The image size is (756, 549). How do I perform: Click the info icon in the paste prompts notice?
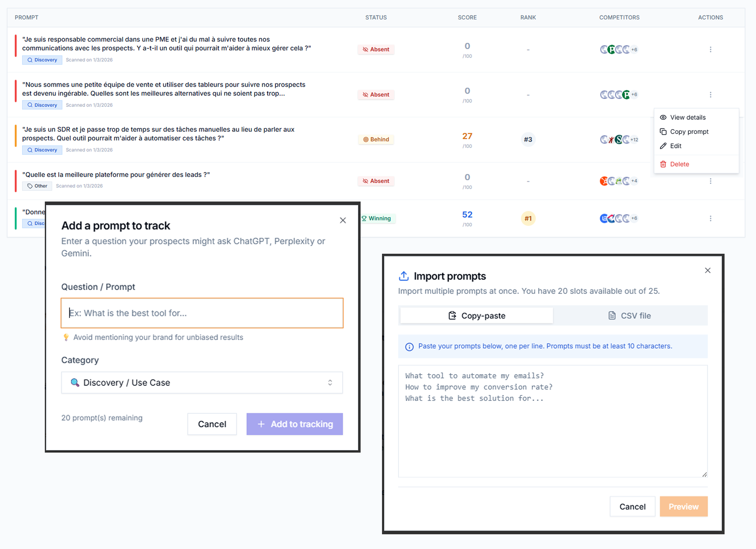pyautogui.click(x=409, y=346)
